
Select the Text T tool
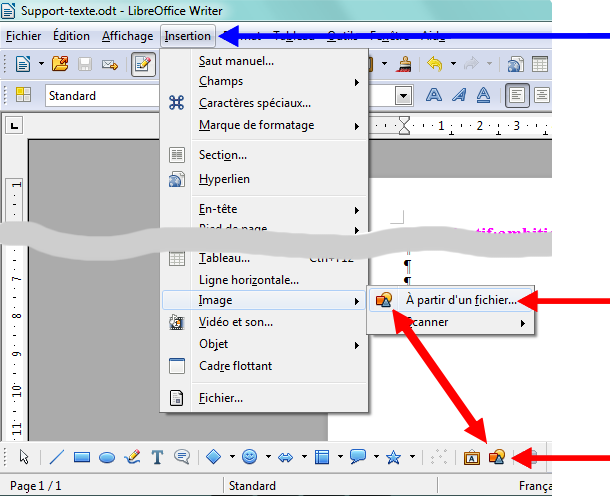pos(157,457)
